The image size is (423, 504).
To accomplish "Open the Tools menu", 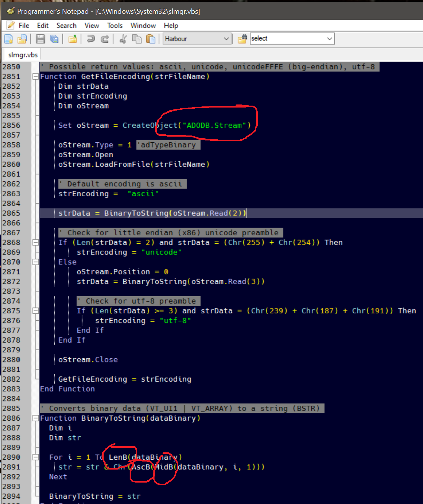I will 115,26.
